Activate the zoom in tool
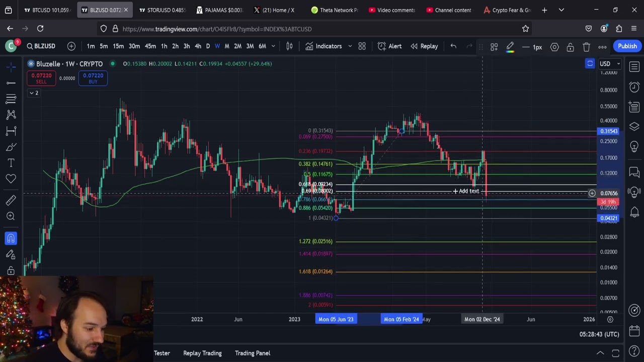644x362 pixels. point(11,216)
